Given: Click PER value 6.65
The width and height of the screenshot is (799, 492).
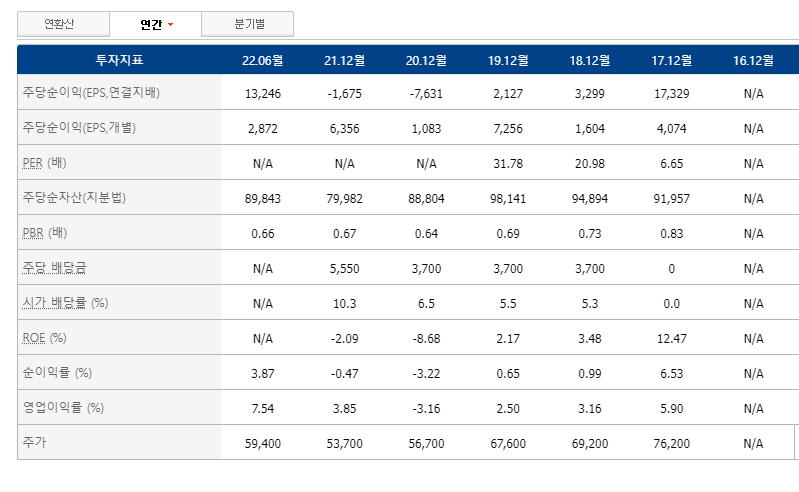Looking at the screenshot, I should coord(672,164).
